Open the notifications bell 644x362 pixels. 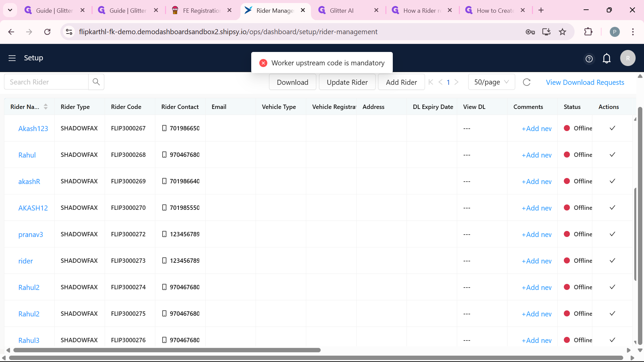[x=606, y=58]
